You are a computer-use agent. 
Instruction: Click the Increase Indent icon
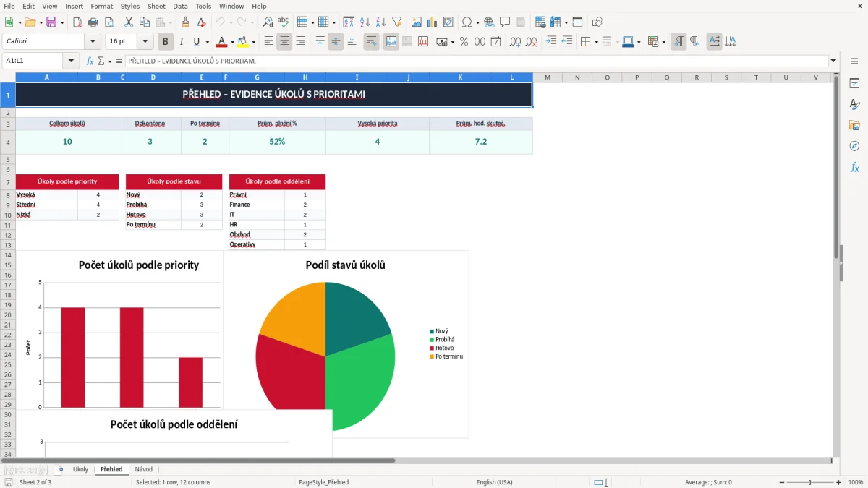(x=551, y=42)
